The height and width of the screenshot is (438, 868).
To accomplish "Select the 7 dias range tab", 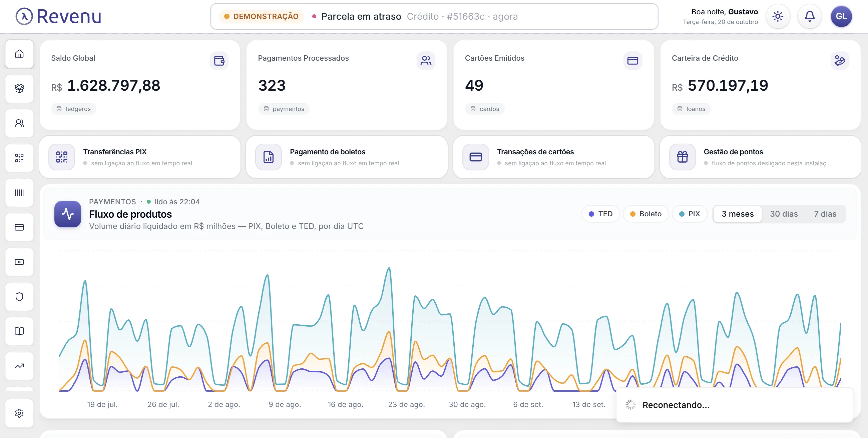I will pos(825,214).
